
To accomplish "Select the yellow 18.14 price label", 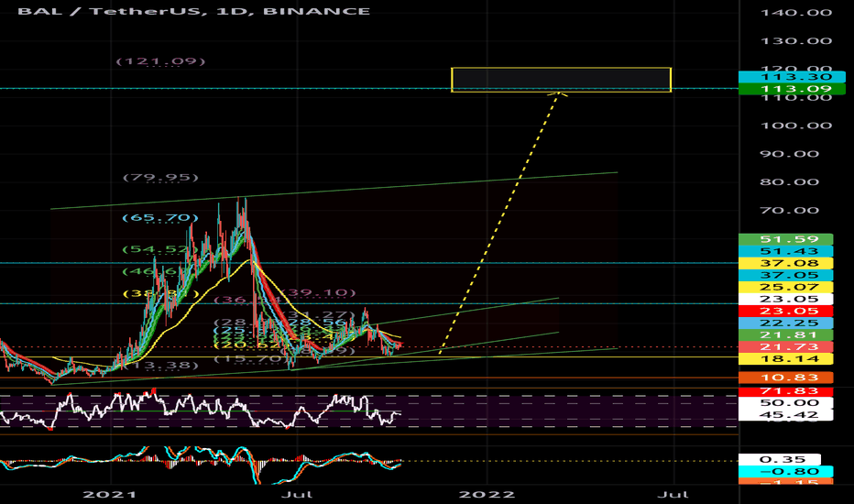I will pos(786,359).
